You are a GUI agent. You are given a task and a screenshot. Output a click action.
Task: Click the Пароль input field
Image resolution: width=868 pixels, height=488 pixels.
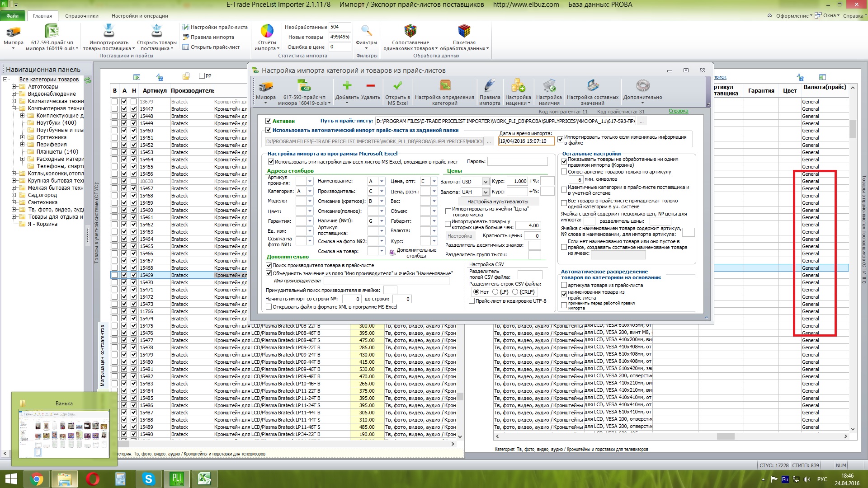tap(517, 161)
